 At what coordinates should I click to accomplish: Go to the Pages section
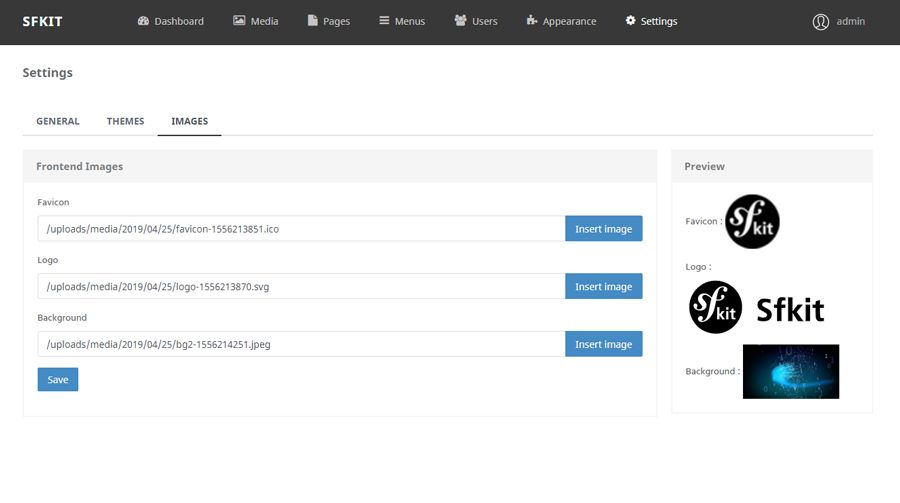[329, 21]
